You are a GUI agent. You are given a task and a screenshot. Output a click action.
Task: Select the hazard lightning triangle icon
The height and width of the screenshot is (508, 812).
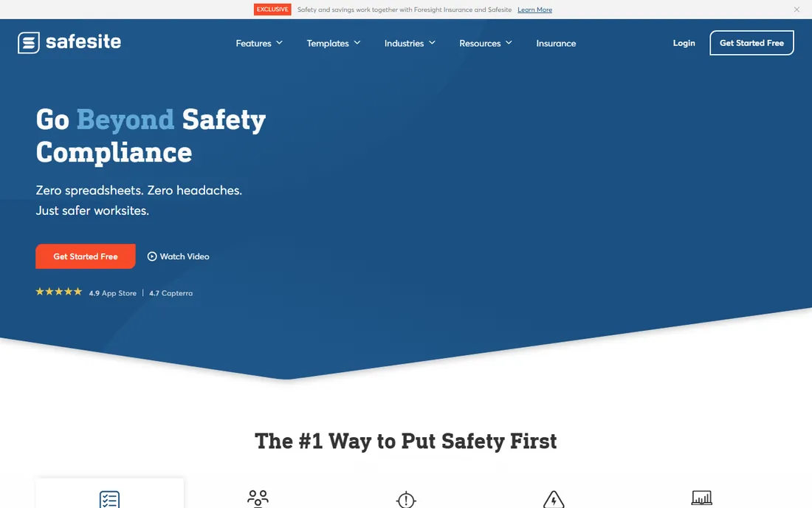tap(554, 499)
